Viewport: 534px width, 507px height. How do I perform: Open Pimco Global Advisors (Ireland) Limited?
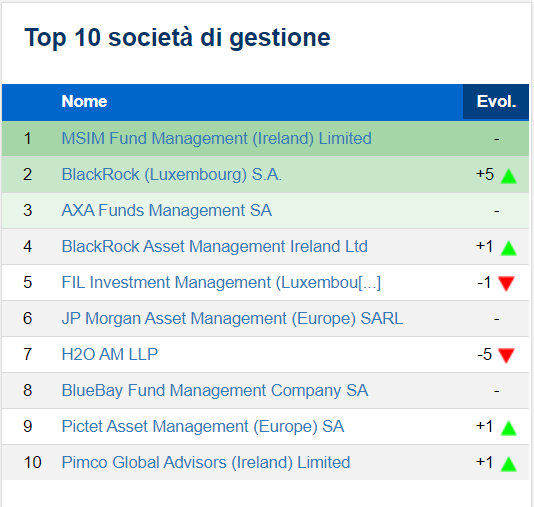pyautogui.click(x=206, y=463)
